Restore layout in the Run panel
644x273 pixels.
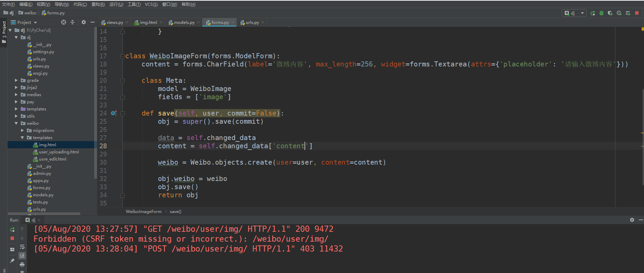pyautogui.click(x=12, y=249)
